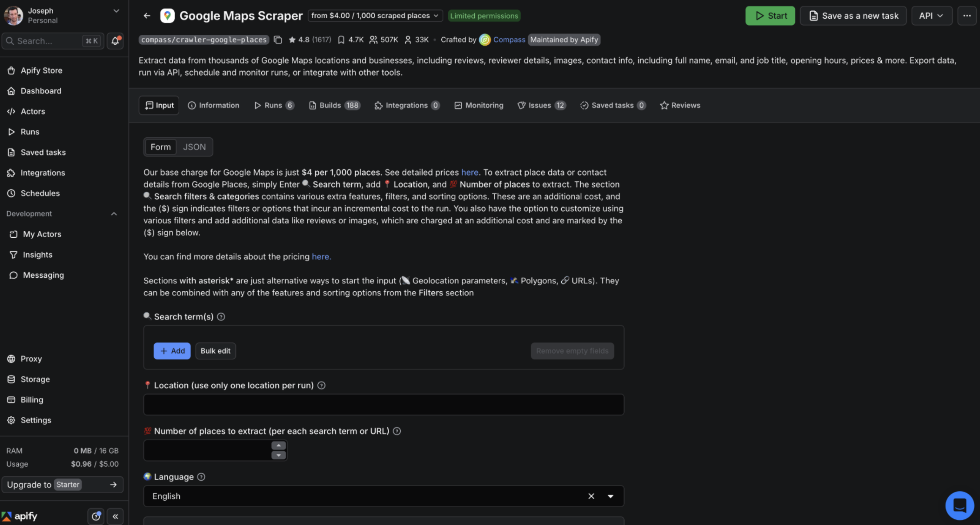Screen dimensions: 980x525
Task: Collapse the Development section
Action: coord(114,214)
